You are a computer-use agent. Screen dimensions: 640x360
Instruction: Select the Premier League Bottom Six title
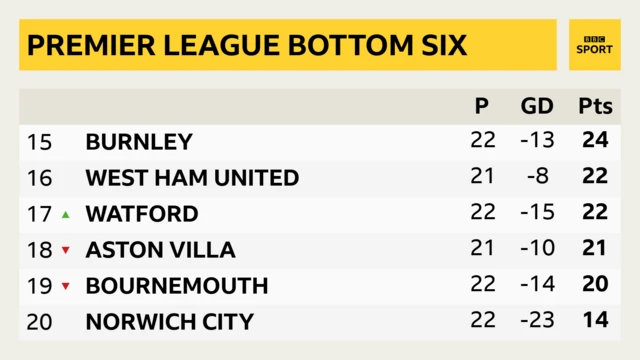(x=247, y=45)
